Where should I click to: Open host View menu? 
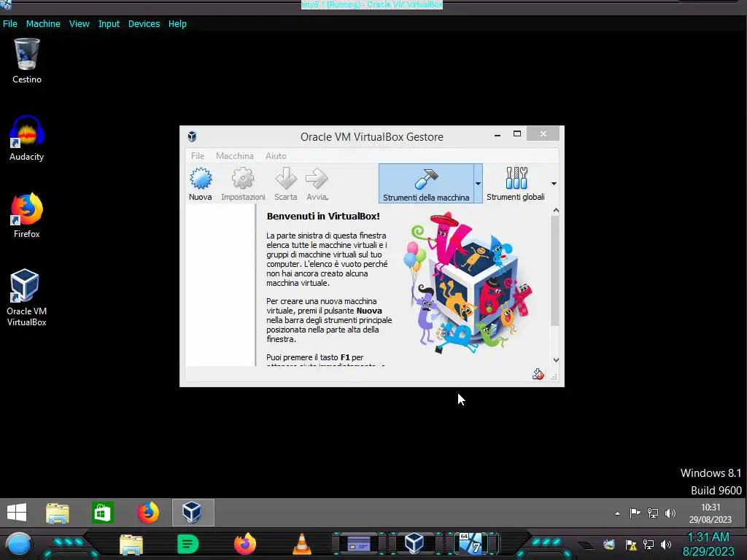(x=79, y=24)
